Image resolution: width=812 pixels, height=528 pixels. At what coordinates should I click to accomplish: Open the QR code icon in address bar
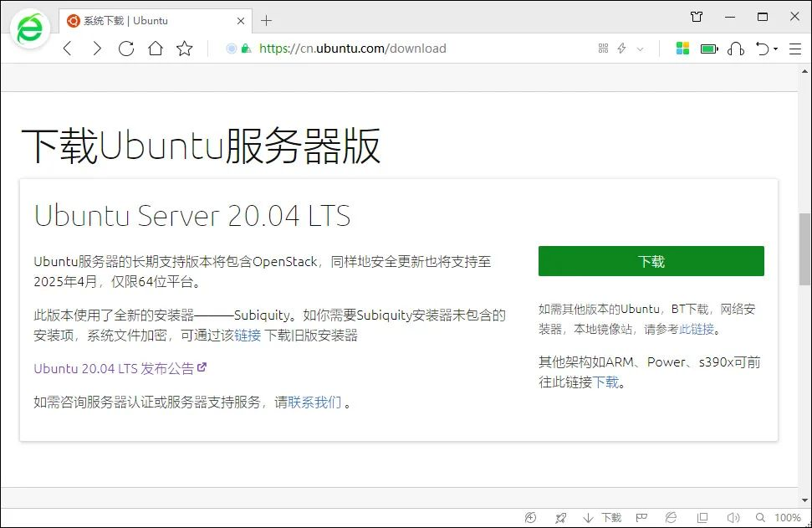(x=603, y=49)
